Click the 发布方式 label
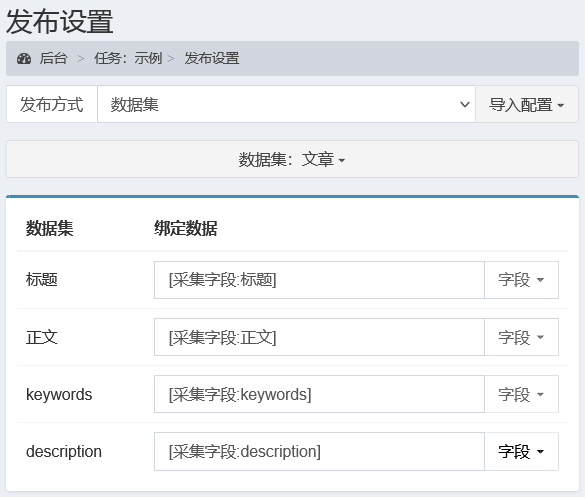The width and height of the screenshot is (585, 497). click(51, 104)
